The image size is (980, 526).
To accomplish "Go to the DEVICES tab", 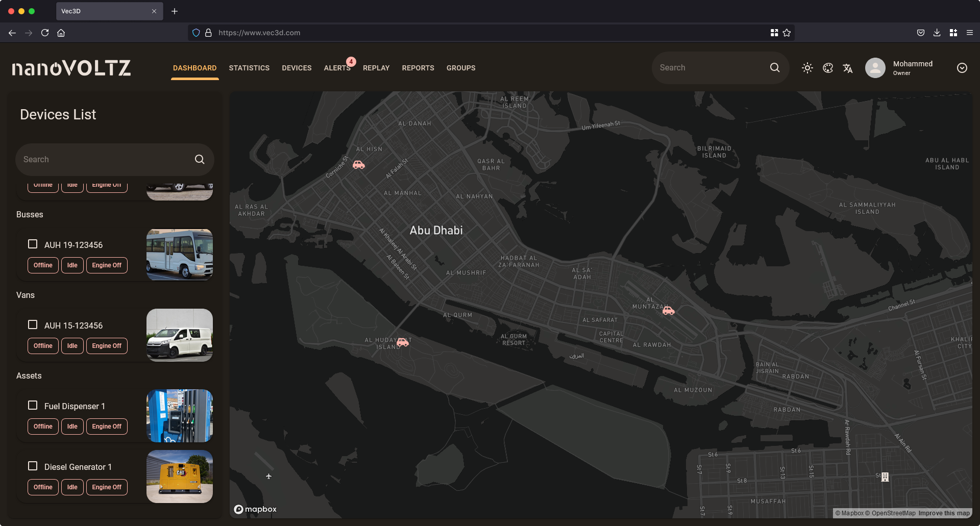I will point(297,68).
